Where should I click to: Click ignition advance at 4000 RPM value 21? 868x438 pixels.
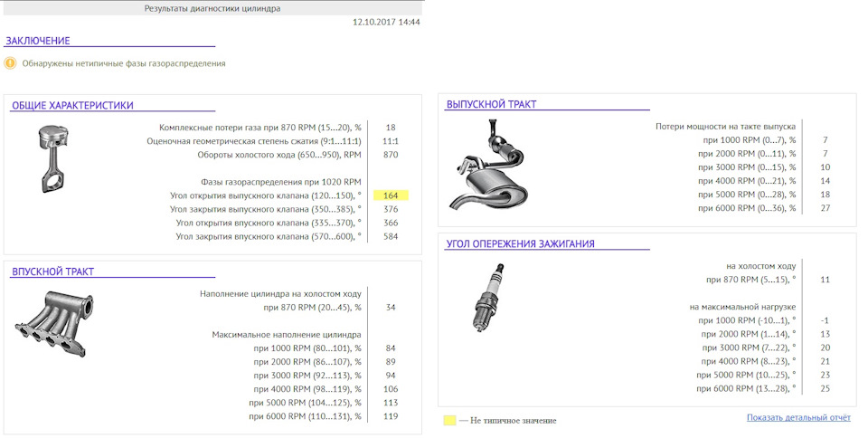(x=825, y=361)
